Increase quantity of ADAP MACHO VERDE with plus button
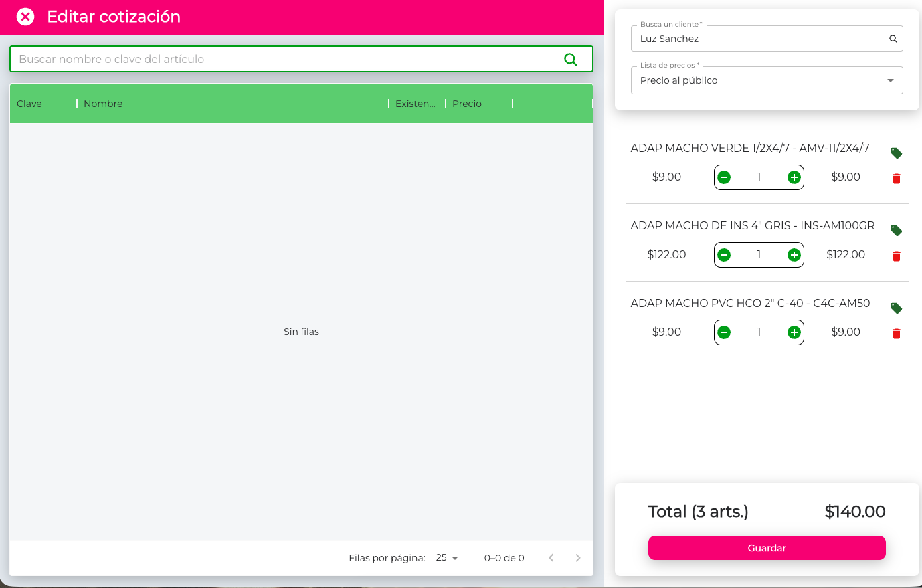 pos(794,177)
